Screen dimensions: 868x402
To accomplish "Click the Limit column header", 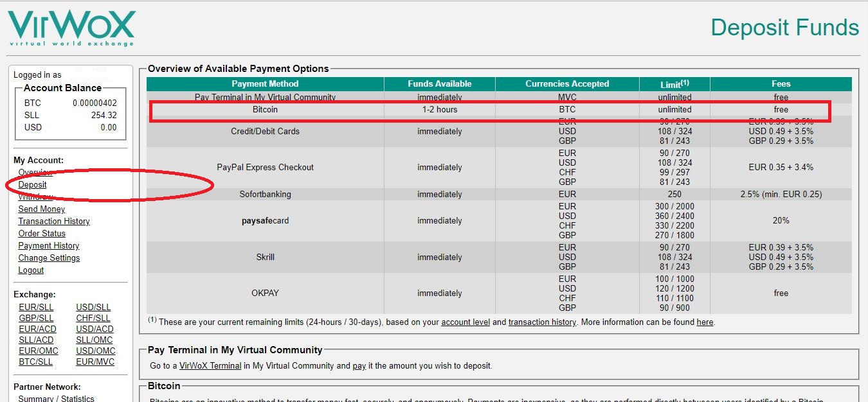I will tap(674, 84).
